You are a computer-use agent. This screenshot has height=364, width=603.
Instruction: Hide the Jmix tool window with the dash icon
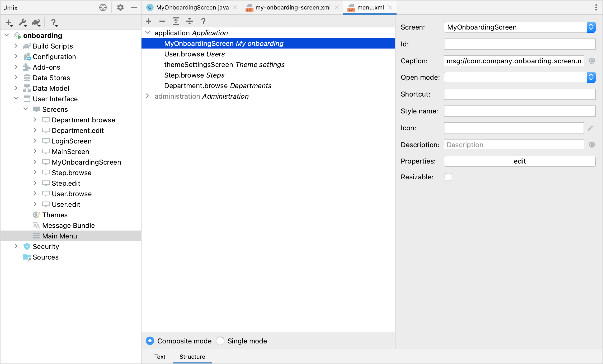tap(134, 7)
